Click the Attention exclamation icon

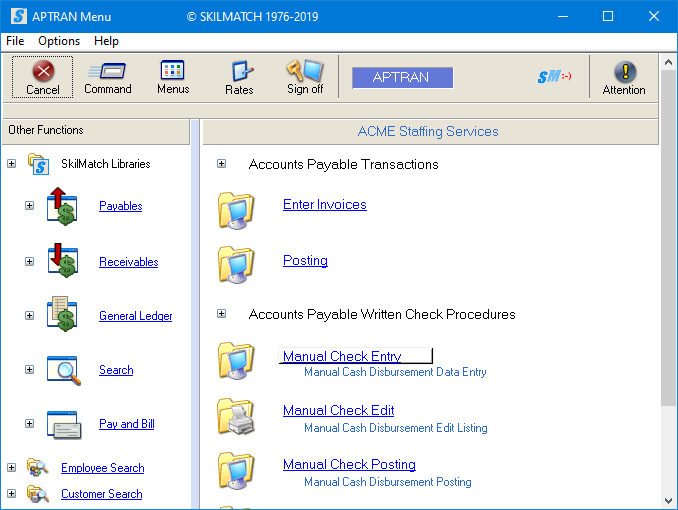click(x=625, y=71)
